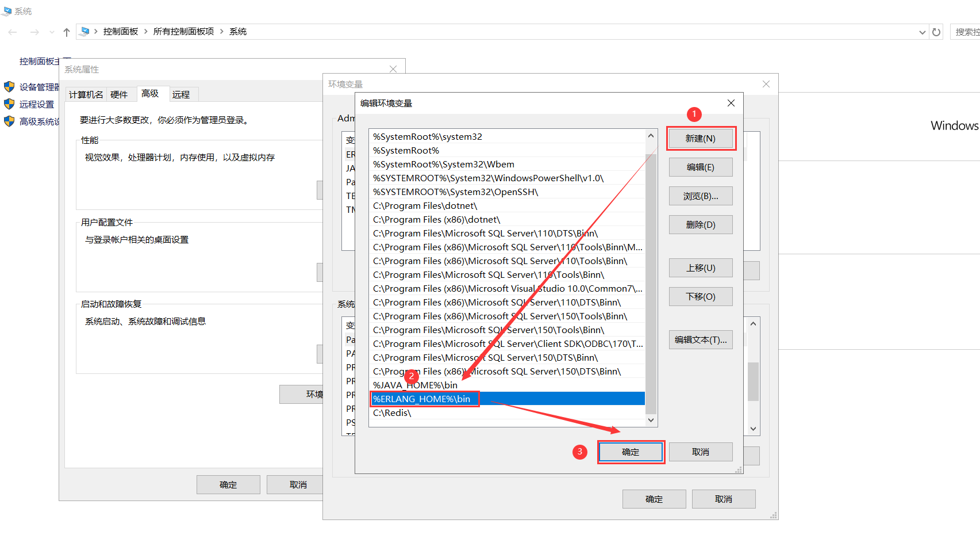980x554 pixels.
Task: Click the path list scroll down arrow
Action: click(651, 420)
